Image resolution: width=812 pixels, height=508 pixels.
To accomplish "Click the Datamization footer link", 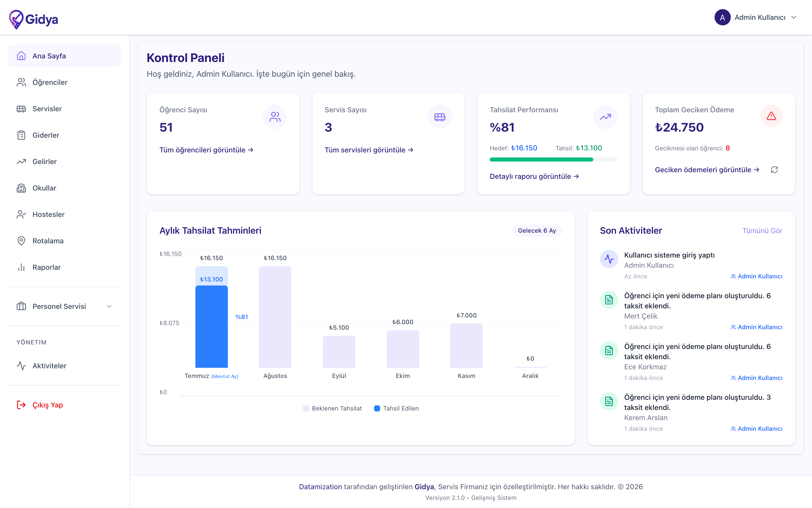I will (320, 486).
